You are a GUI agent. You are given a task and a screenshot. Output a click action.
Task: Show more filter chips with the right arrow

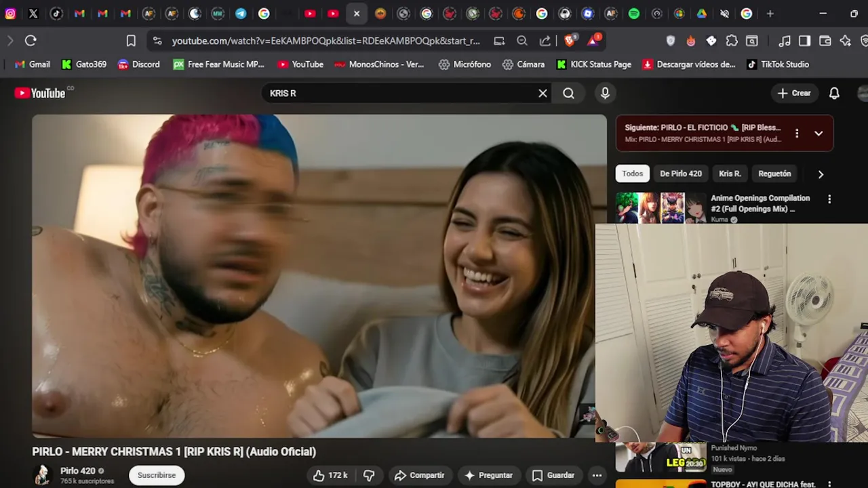pyautogui.click(x=821, y=174)
